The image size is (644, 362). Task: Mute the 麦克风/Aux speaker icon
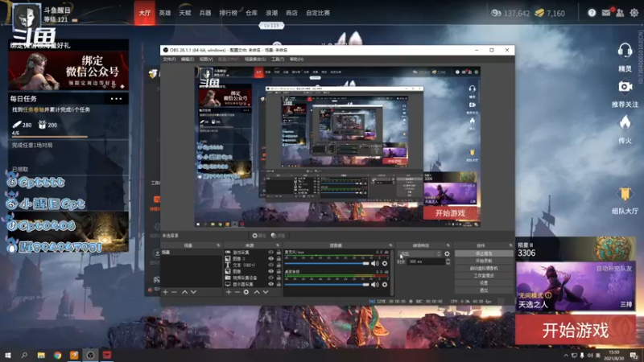(375, 264)
